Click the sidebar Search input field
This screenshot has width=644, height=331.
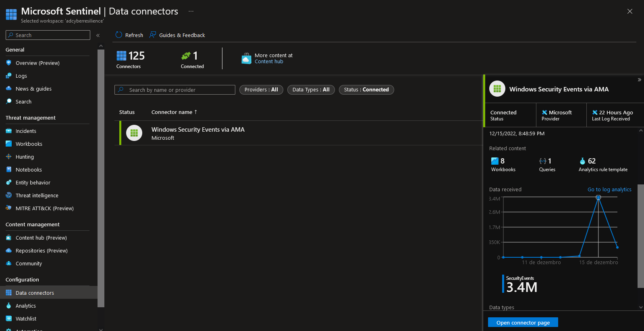(x=48, y=35)
